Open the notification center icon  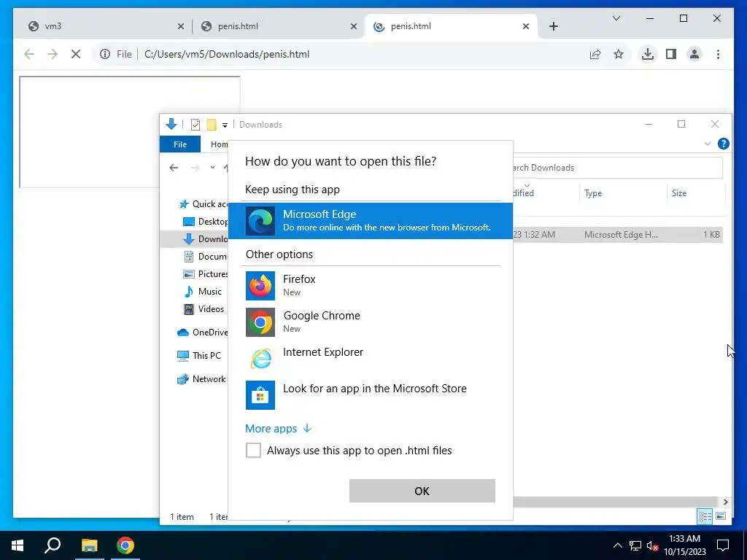tap(723, 545)
